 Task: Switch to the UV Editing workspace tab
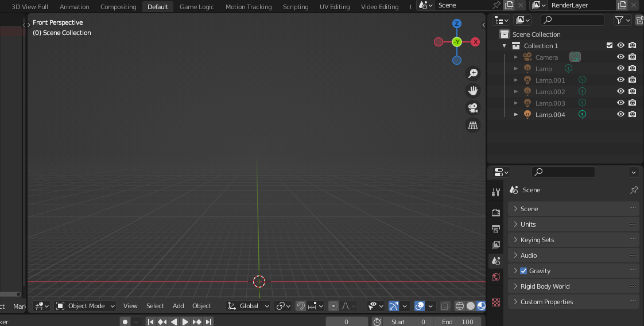[335, 6]
